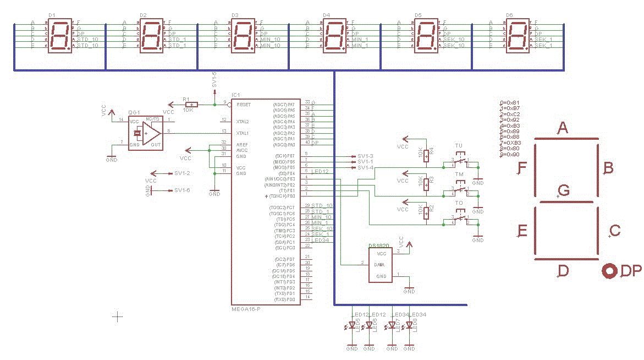Click the STD_10 net label at IC1 pin 29
644x360 pixels.
click(322, 205)
